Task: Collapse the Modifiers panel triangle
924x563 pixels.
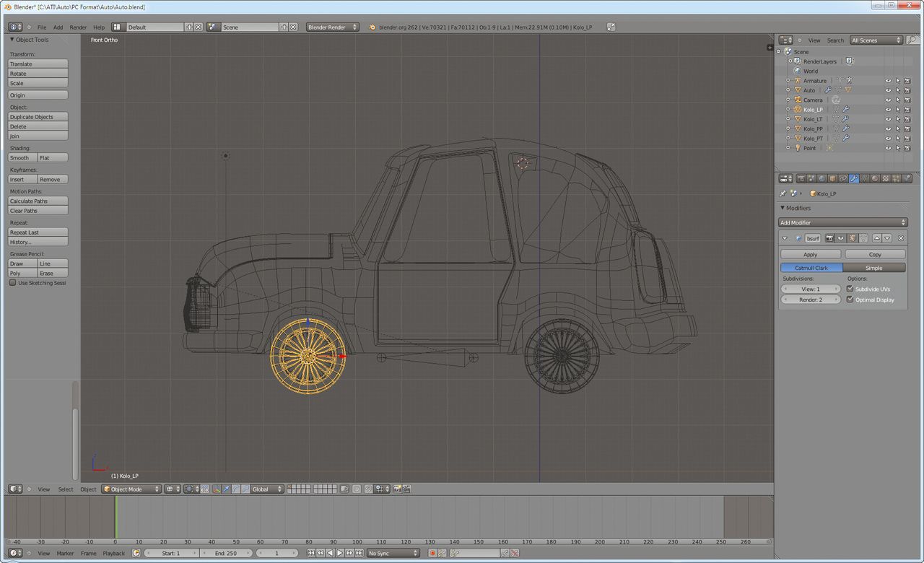Action: pos(783,208)
